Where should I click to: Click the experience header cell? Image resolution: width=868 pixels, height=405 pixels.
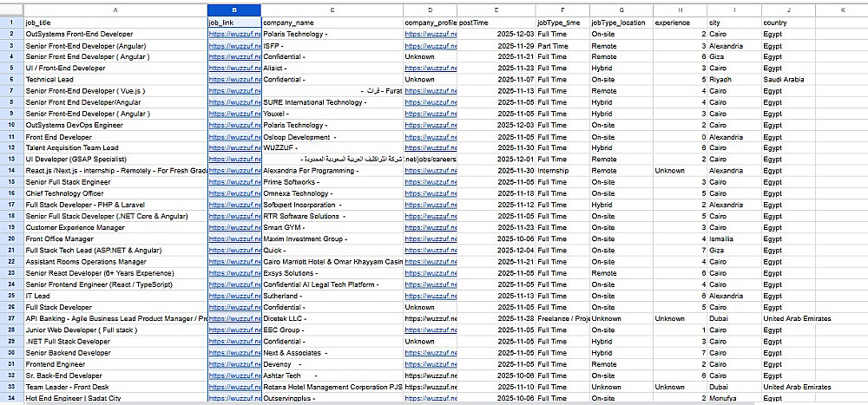pyautogui.click(x=680, y=23)
